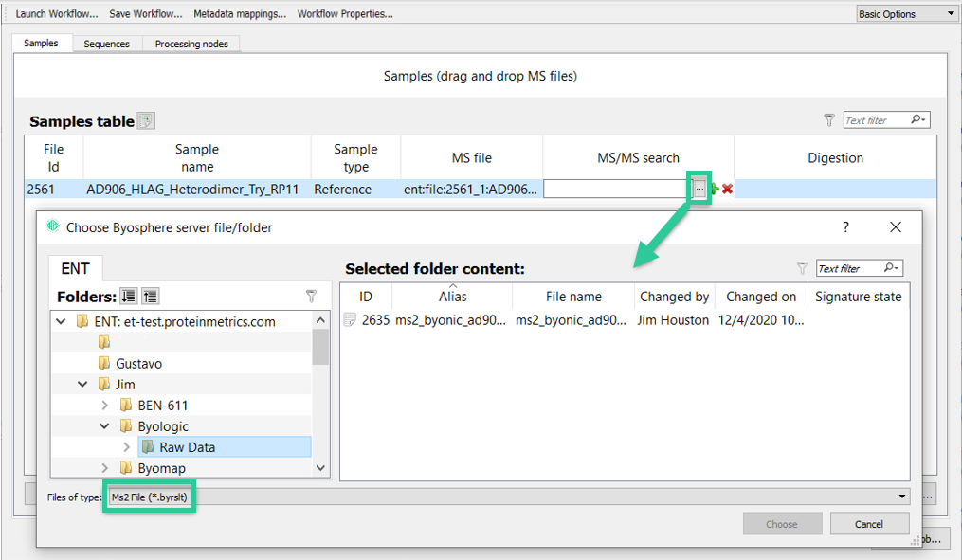Viewport: 962px width, 560px height.
Task: Open the Basic Options dropdown
Action: coord(906,13)
